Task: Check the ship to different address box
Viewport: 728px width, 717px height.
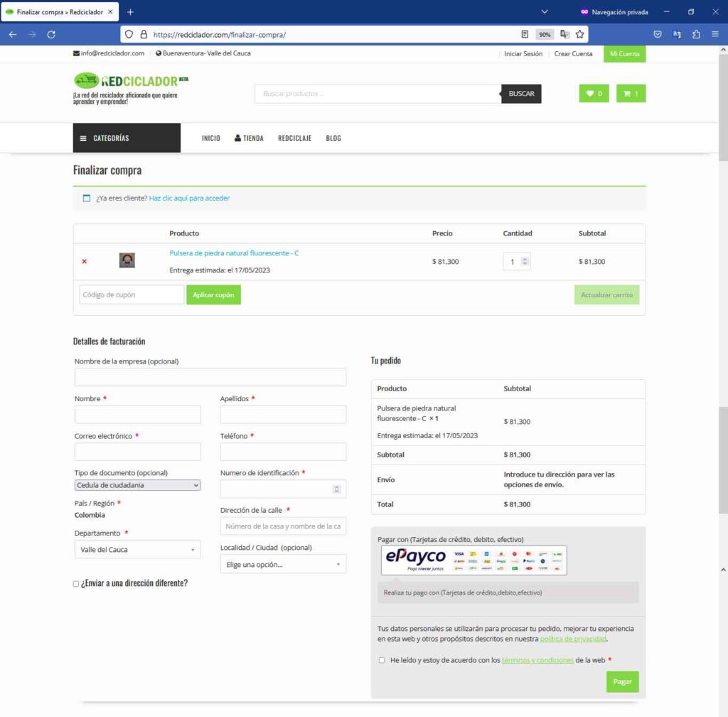Action: 77,584
